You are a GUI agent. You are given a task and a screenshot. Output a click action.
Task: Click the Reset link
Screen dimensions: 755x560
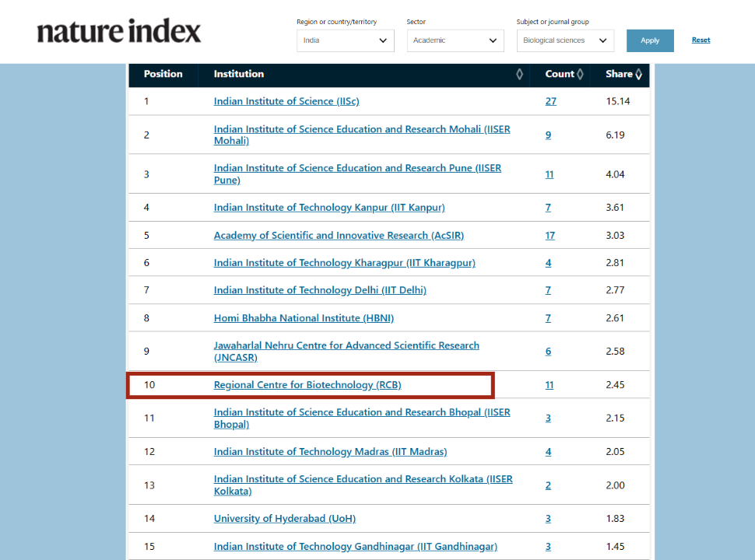(x=701, y=40)
